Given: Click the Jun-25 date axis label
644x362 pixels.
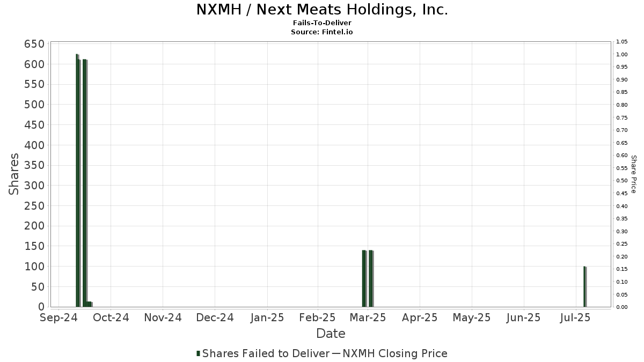Looking at the screenshot, I should tap(523, 317).
